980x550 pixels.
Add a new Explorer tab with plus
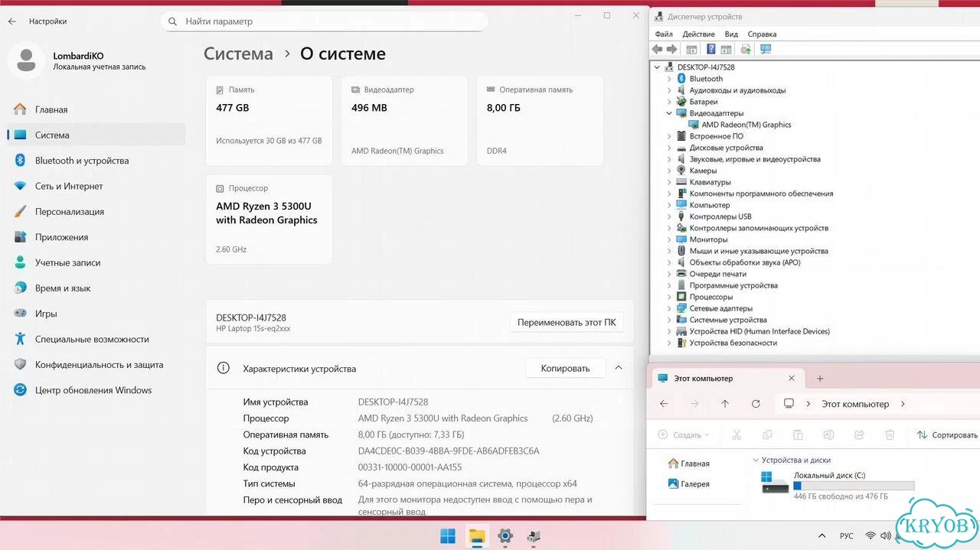(820, 379)
